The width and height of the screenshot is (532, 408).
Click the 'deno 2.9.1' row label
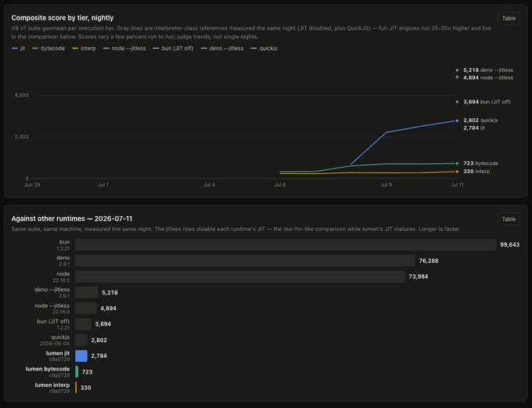[63, 261]
